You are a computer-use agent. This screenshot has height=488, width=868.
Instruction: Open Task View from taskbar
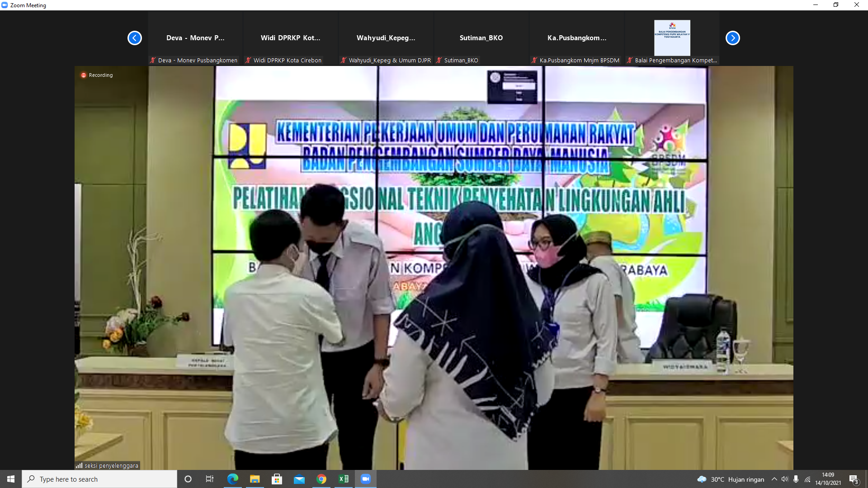click(210, 479)
